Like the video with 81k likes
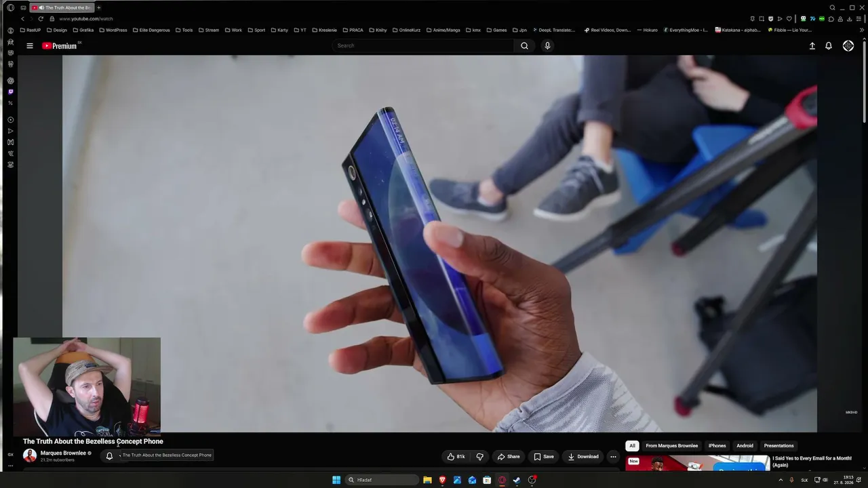 [456, 457]
